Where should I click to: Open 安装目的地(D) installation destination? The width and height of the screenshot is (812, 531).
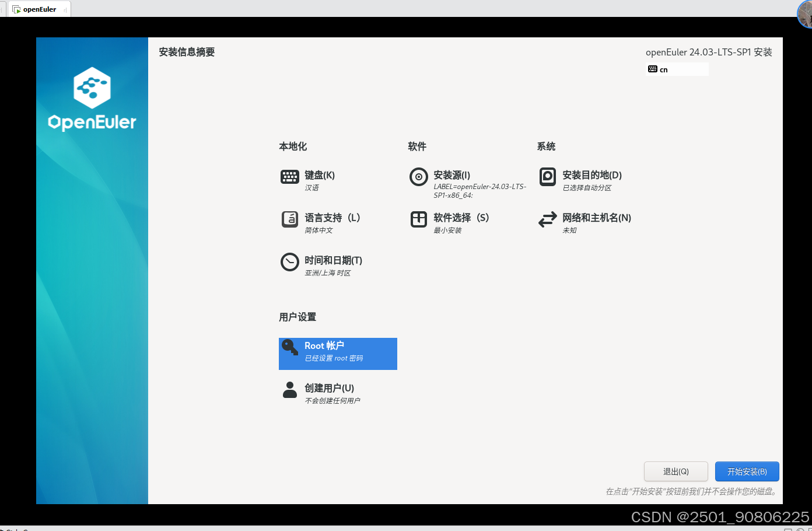point(592,175)
